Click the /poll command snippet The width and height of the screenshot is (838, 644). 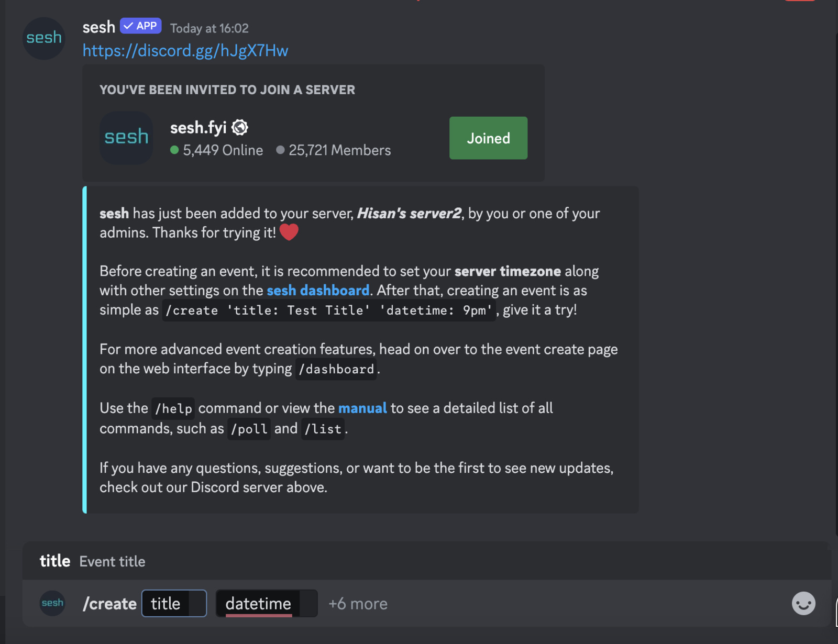click(x=249, y=429)
